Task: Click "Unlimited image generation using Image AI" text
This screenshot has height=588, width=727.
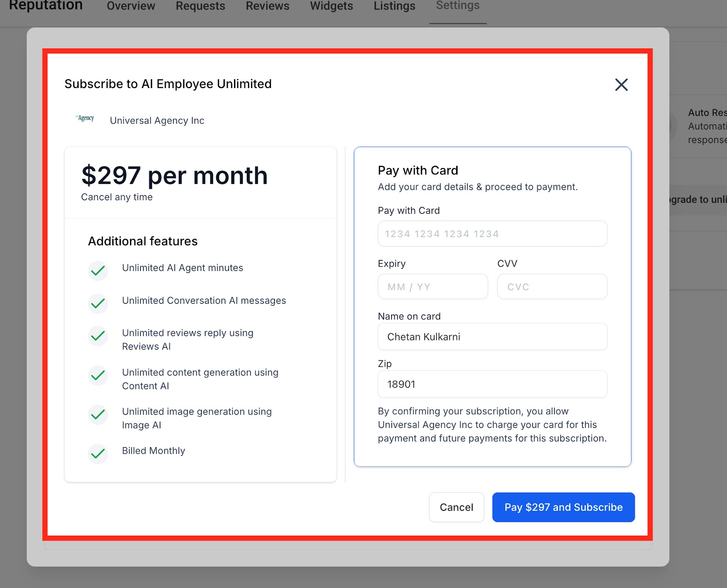Action: coord(197,418)
